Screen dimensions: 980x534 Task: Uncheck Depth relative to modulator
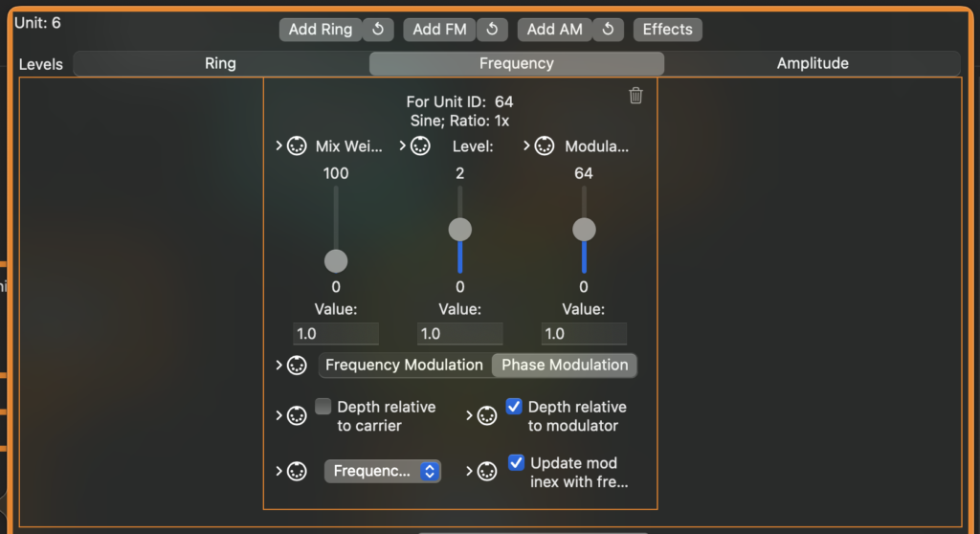click(514, 407)
